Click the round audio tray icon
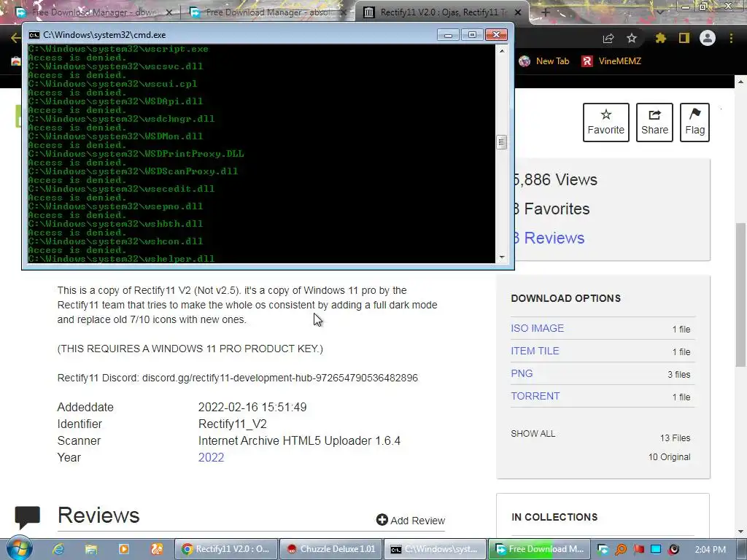 pos(673,550)
